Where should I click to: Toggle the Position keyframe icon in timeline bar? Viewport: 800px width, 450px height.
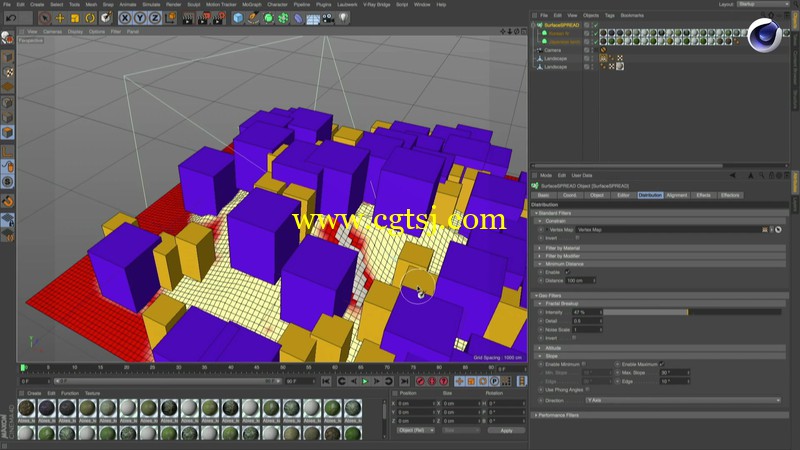pyautogui.click(x=460, y=381)
